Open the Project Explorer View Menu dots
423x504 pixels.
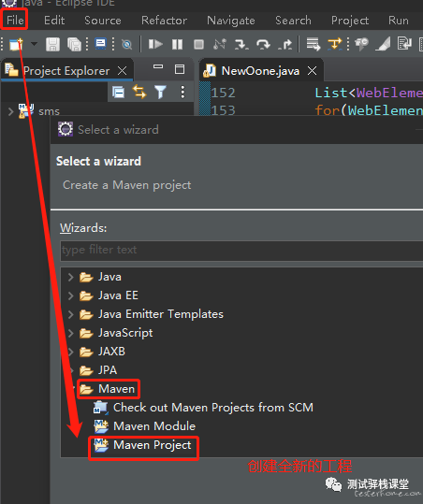pyautogui.click(x=182, y=93)
